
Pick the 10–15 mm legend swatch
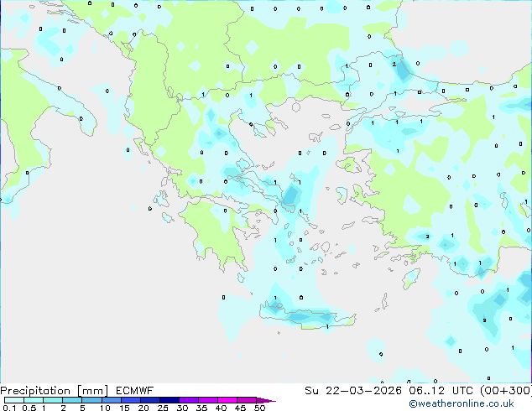click(112, 400)
